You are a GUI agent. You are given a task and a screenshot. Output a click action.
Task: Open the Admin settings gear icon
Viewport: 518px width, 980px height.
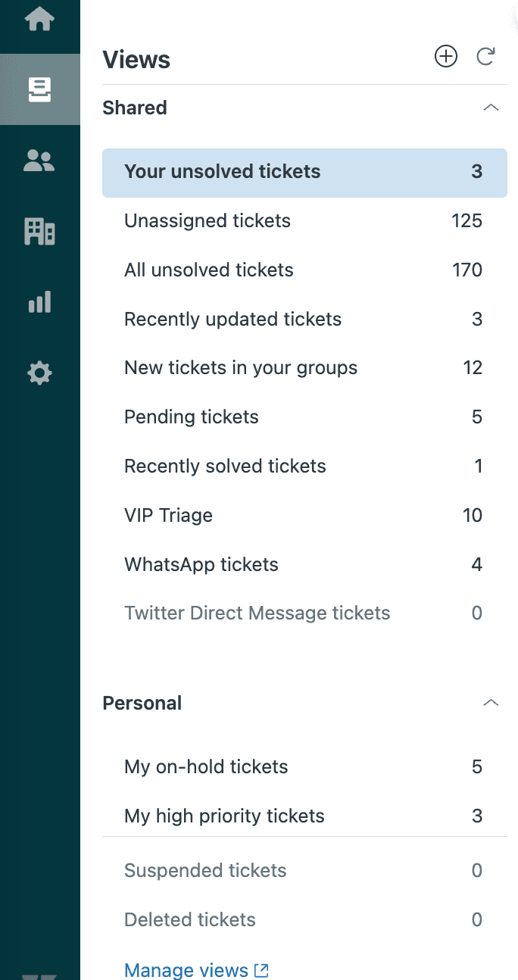click(39, 373)
